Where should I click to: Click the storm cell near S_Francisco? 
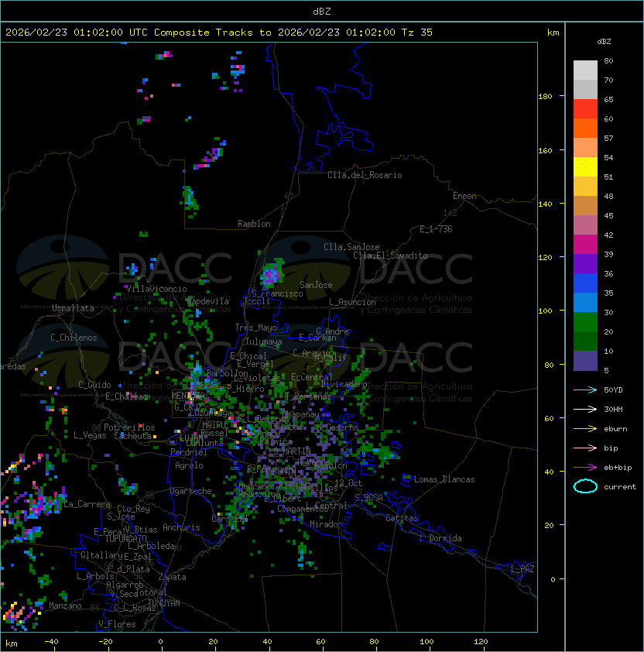(x=270, y=275)
